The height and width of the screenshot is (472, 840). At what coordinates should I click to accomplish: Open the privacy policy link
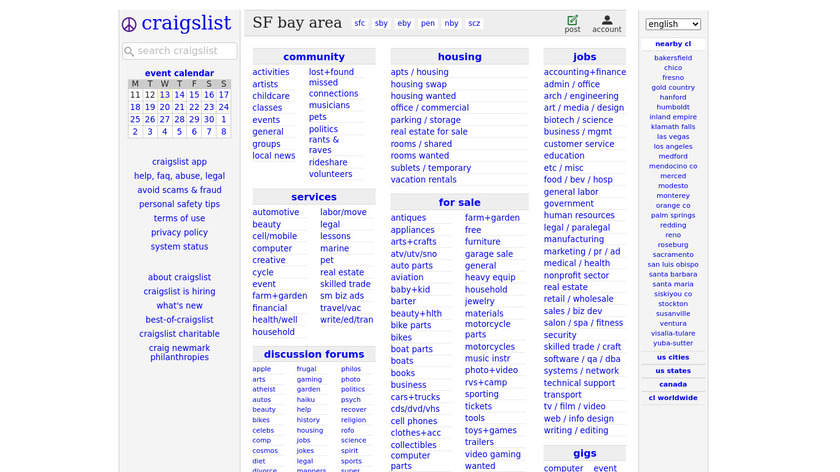tap(179, 232)
